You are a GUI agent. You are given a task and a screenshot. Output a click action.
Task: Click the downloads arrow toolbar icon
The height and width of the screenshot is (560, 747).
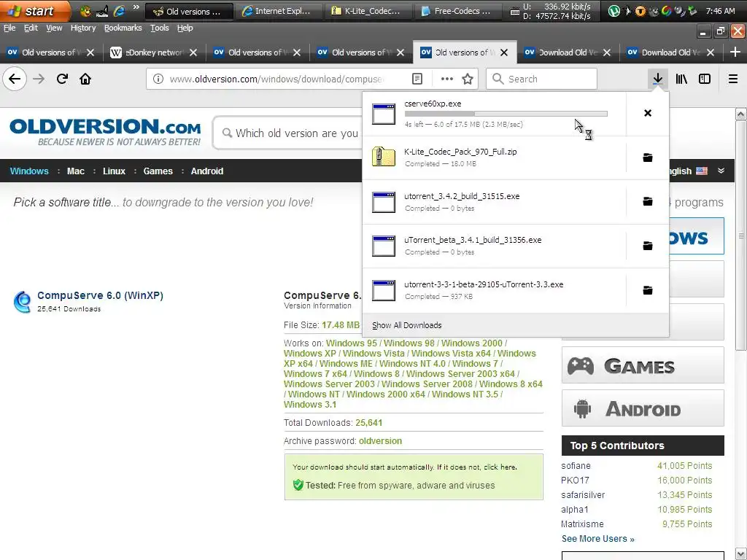[657, 79]
